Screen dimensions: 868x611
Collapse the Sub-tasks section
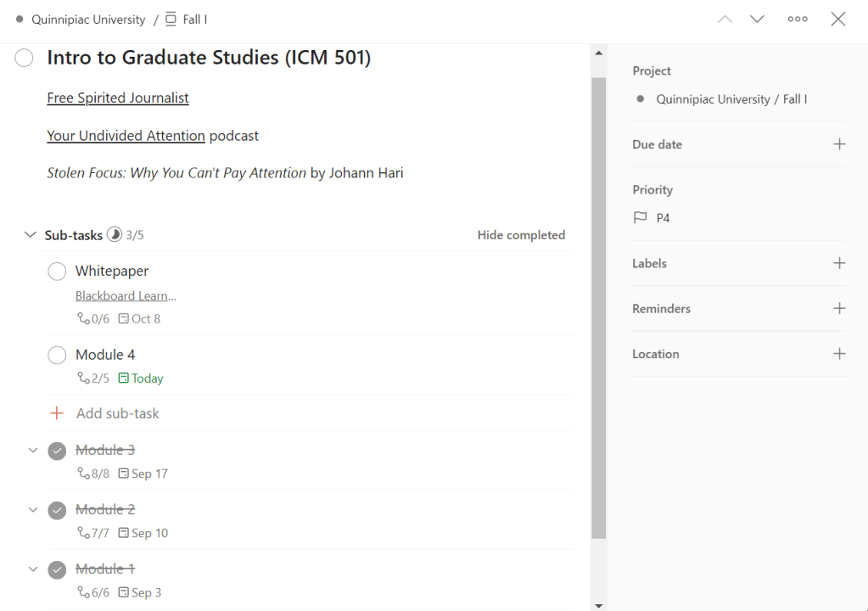click(x=31, y=235)
